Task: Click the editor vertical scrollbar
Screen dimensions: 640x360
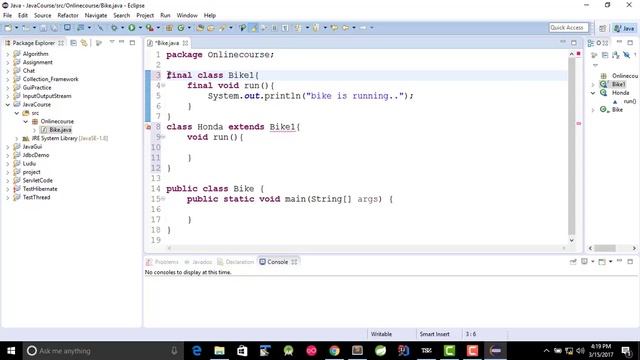Action: pos(571,146)
